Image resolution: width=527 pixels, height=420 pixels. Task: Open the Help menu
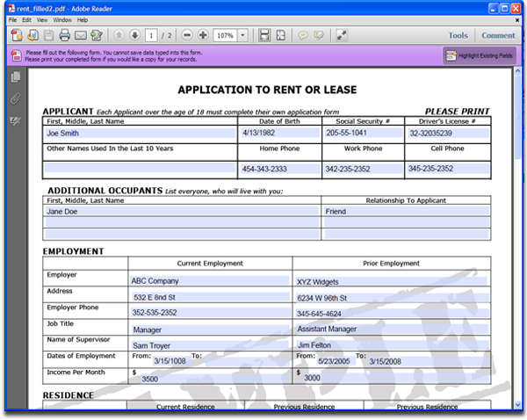(83, 20)
